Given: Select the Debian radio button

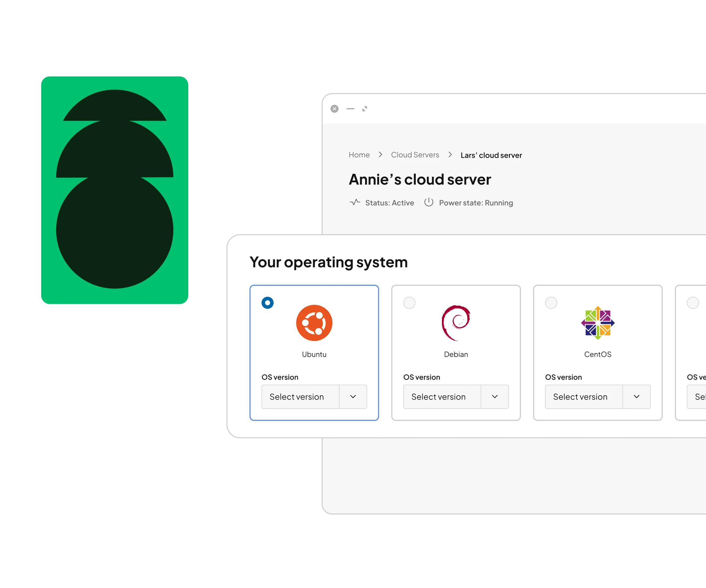Looking at the screenshot, I should click(x=409, y=303).
